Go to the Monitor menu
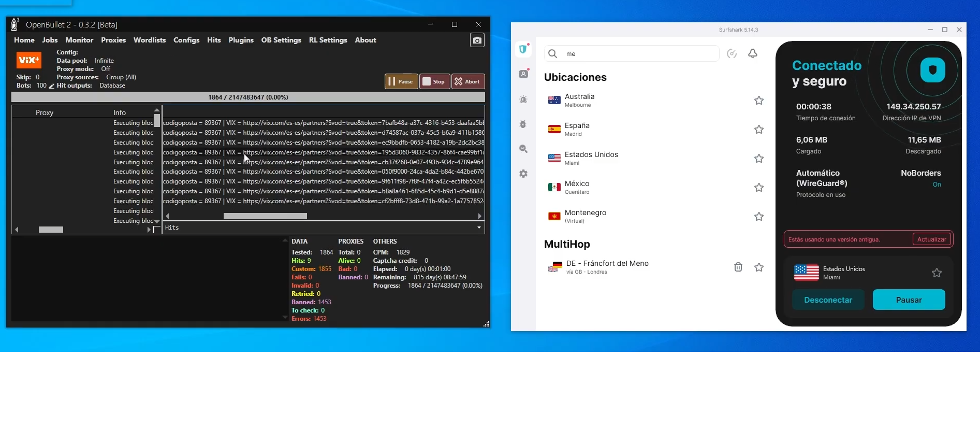The height and width of the screenshot is (440, 980). (79, 40)
